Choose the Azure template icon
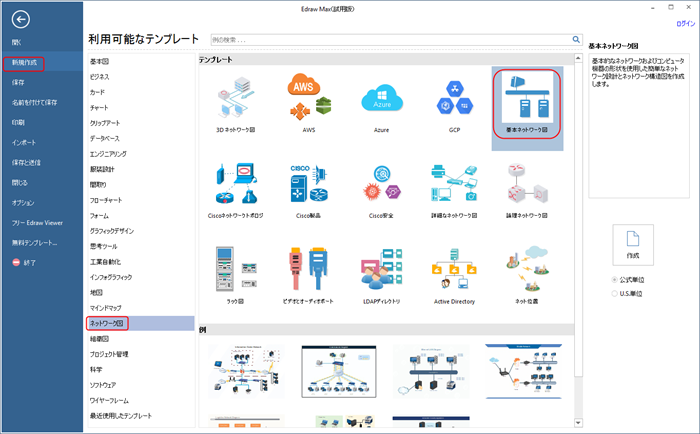 pyautogui.click(x=382, y=104)
